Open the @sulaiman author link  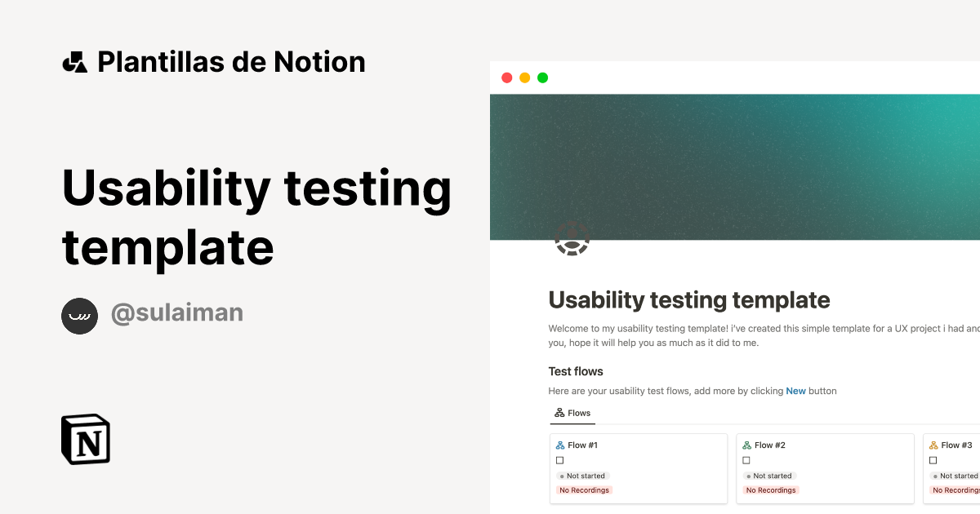tap(177, 312)
